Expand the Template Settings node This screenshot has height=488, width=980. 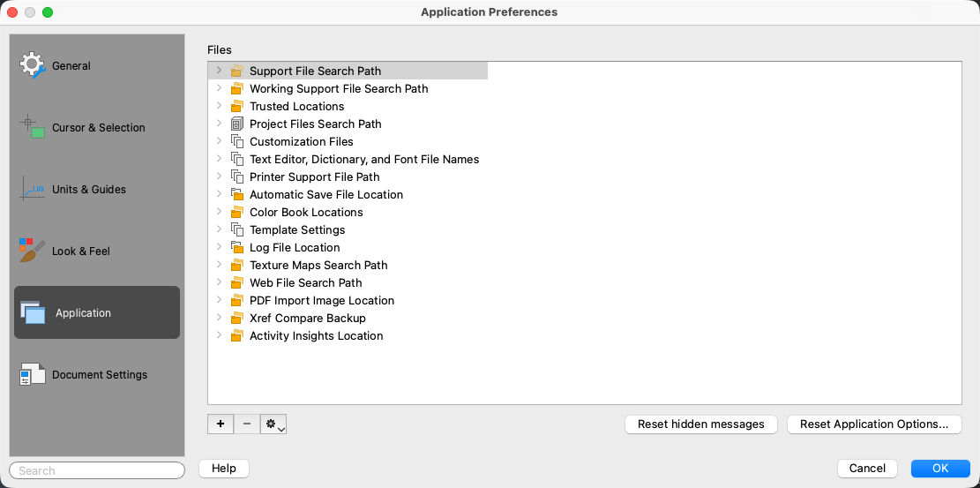219,229
